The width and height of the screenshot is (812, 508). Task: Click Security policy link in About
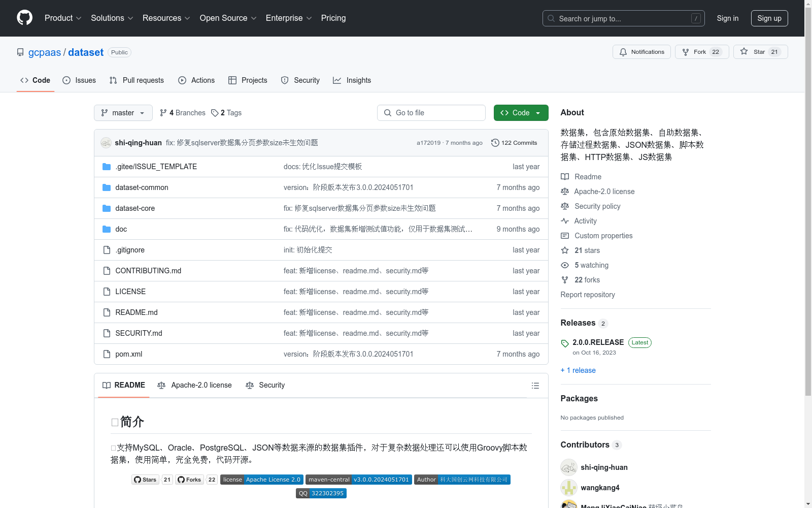point(597,206)
